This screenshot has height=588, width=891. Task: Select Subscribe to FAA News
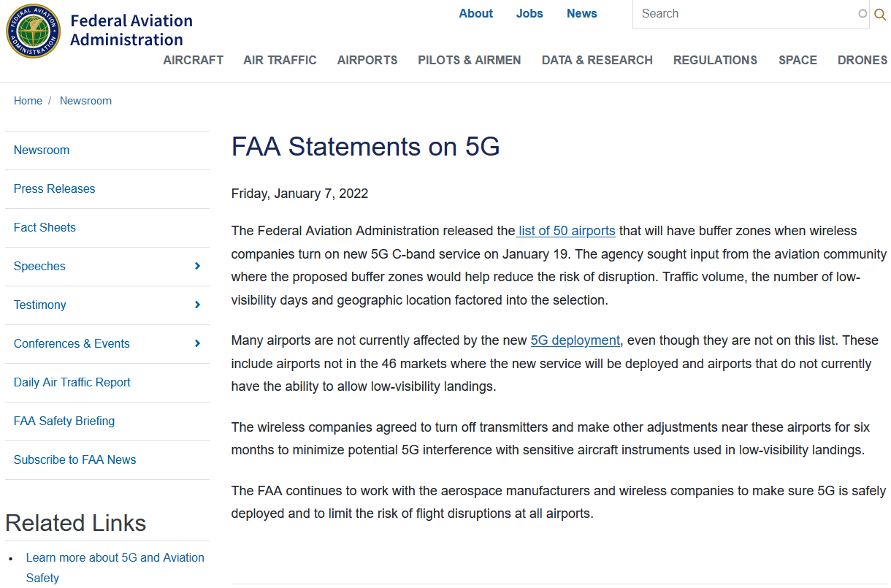(x=75, y=459)
